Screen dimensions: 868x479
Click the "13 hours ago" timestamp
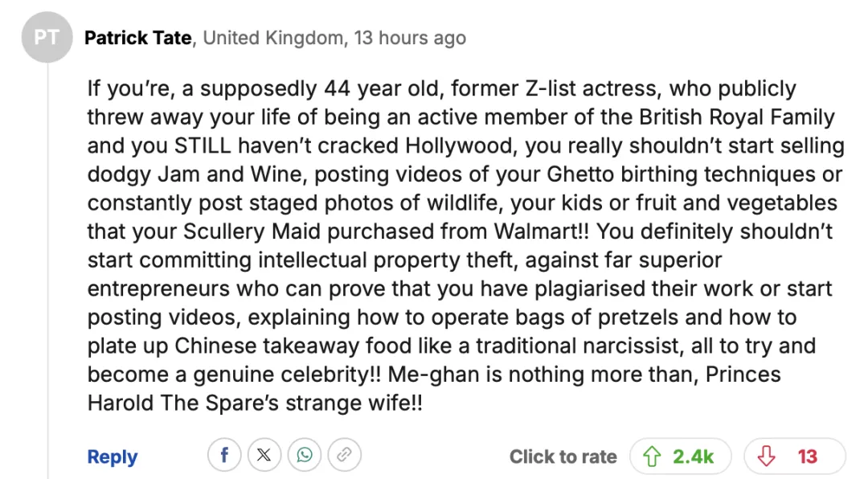coord(410,38)
